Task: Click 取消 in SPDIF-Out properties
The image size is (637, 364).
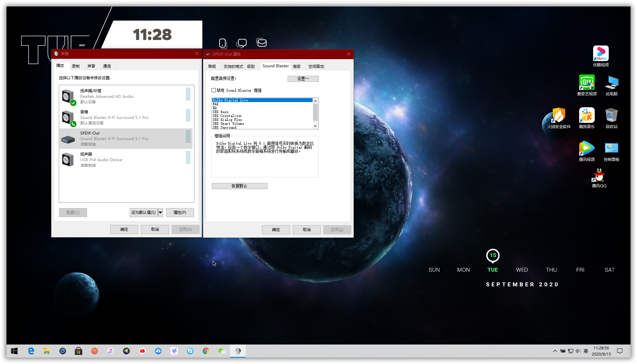Action: [x=307, y=230]
